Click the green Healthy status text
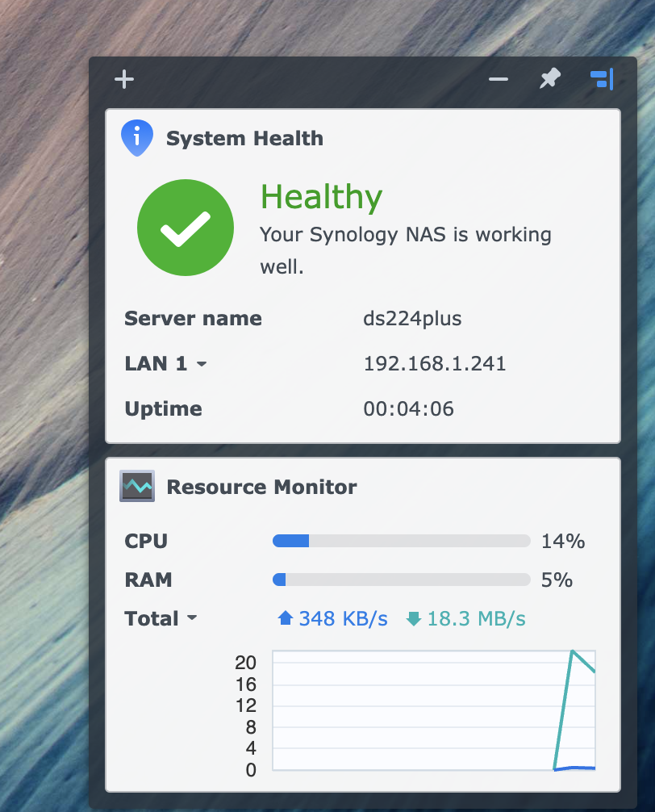This screenshot has width=655, height=812. (x=321, y=197)
